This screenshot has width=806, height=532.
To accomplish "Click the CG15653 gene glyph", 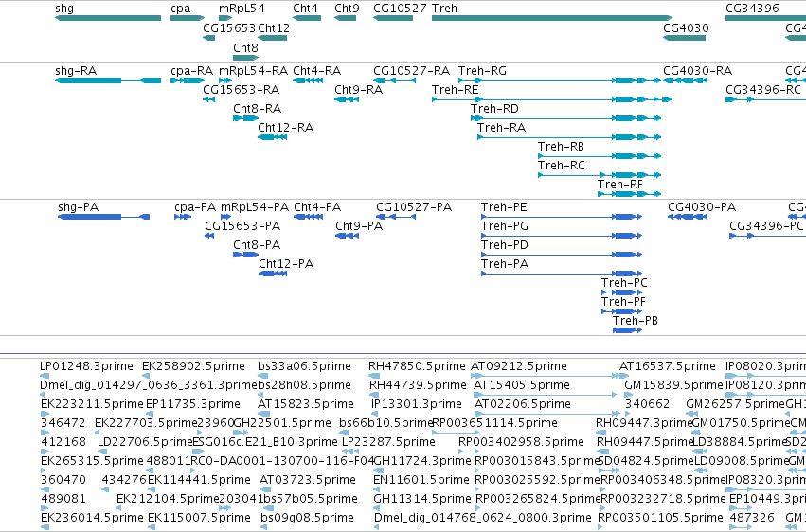I will (208, 38).
